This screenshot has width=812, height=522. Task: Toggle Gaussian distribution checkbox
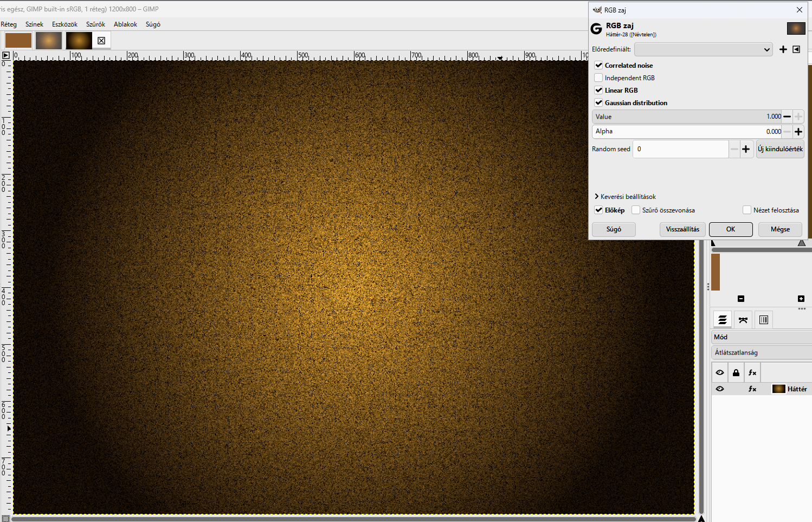pos(599,103)
